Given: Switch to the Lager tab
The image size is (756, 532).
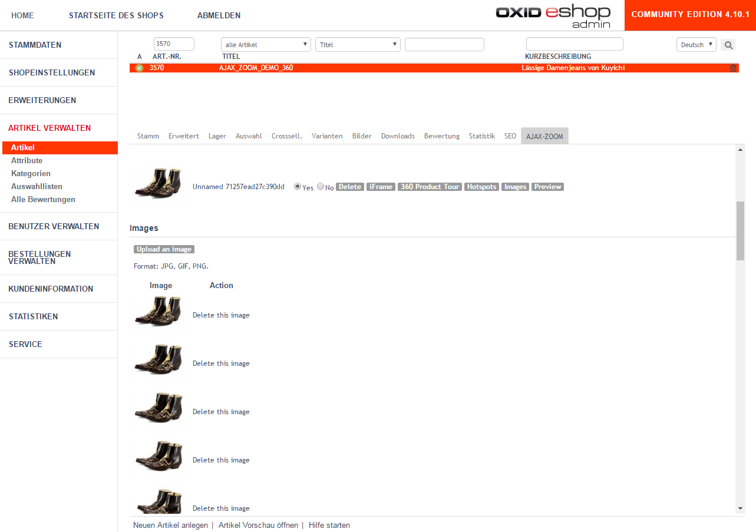Looking at the screenshot, I should pos(217,136).
